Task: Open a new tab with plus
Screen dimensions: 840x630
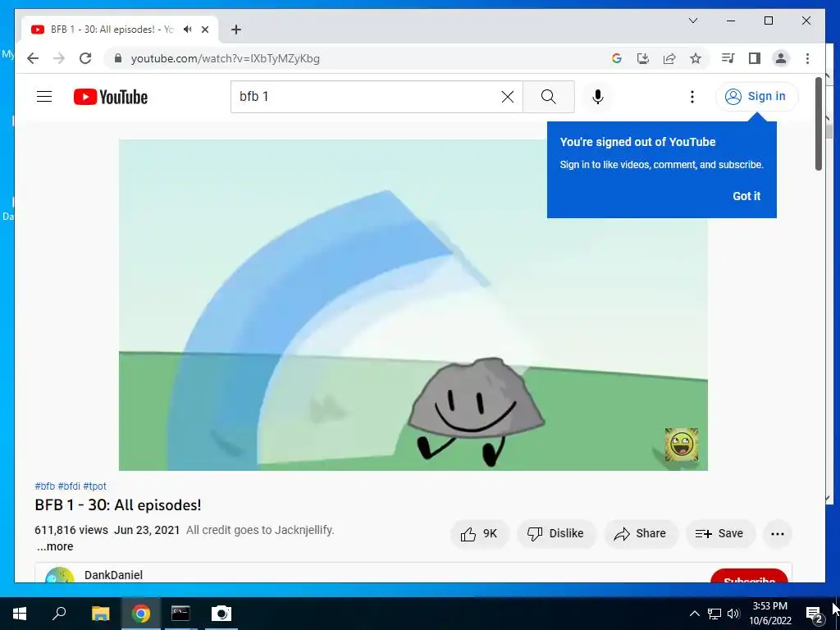Action: [x=236, y=30]
